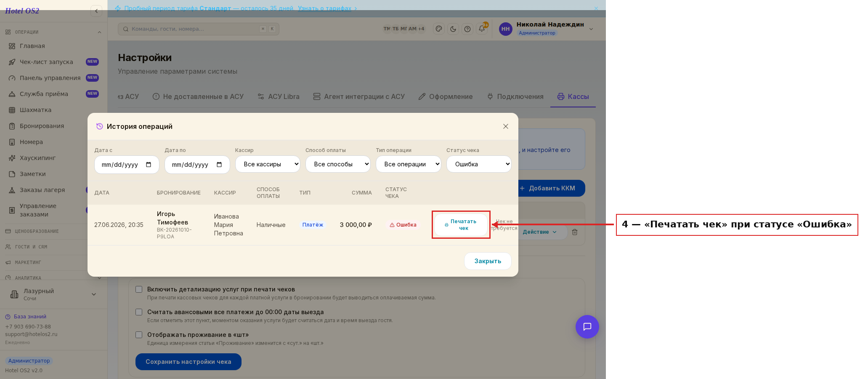Open the Действие dropdown
Viewport: 868px width, 379px height.
click(x=539, y=232)
